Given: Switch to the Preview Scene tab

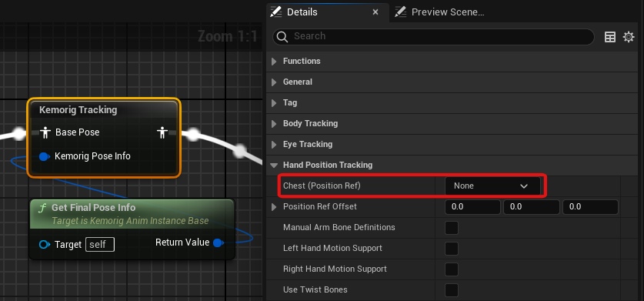Looking at the screenshot, I should (439, 12).
